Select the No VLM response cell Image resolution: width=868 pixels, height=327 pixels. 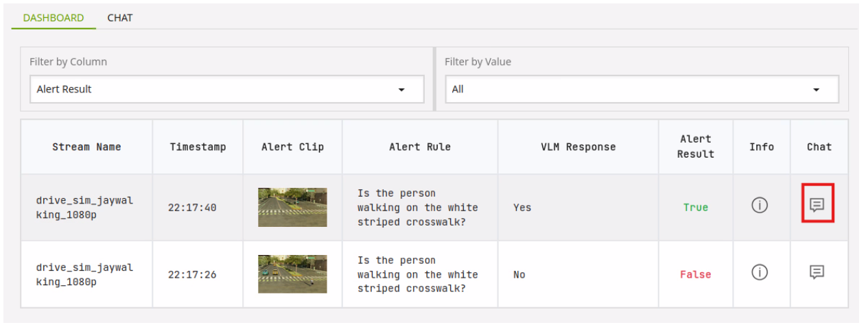pyautogui.click(x=519, y=274)
